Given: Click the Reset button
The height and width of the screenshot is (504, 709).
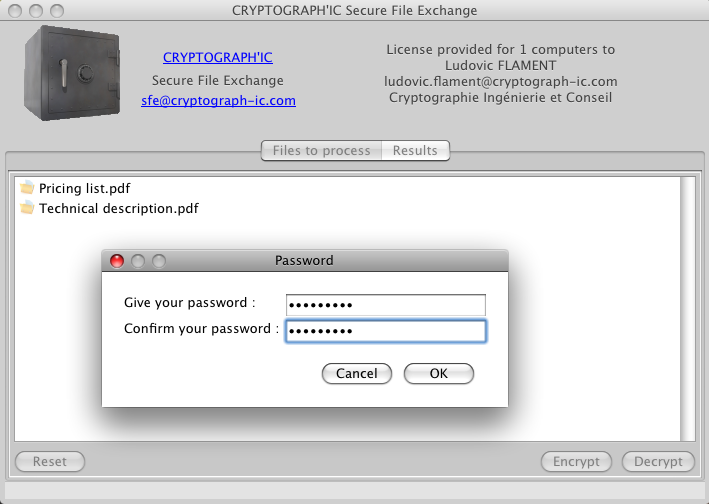Looking at the screenshot, I should 50,462.
